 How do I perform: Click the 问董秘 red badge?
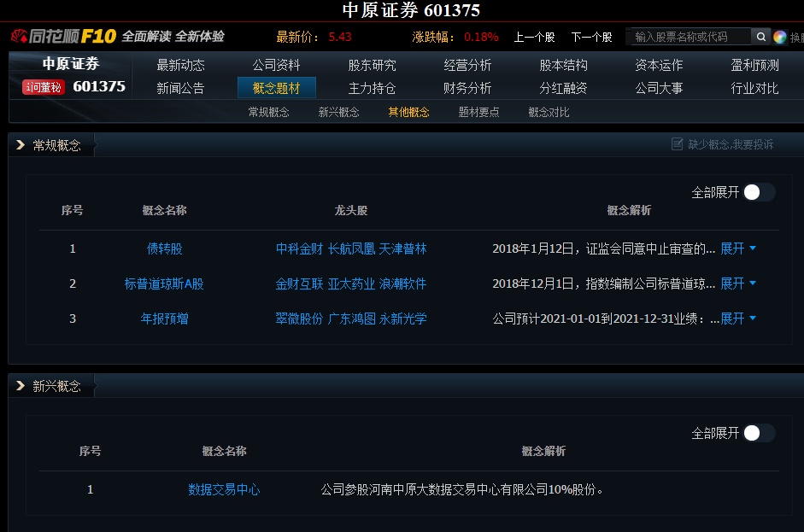44,87
